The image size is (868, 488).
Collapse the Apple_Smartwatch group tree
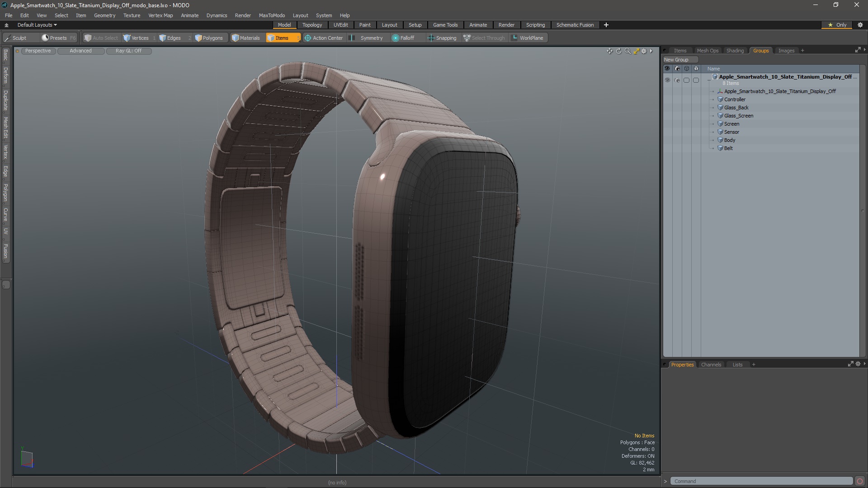coord(709,80)
